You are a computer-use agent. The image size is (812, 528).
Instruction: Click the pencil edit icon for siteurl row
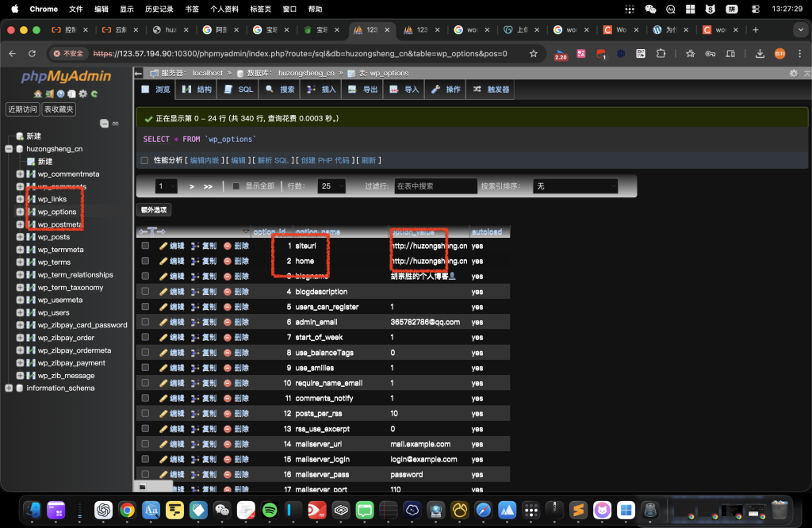(163, 246)
